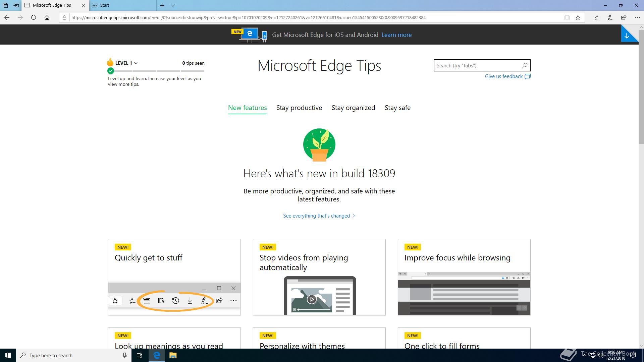Screen dimensions: 644x362
Task: Open One click to fill forms card
Action: click(x=464, y=338)
